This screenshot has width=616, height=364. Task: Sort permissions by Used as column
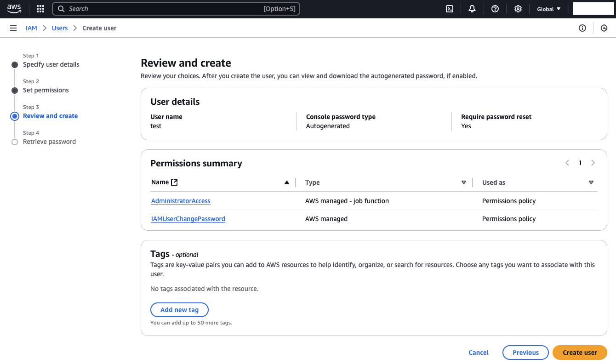click(x=591, y=182)
